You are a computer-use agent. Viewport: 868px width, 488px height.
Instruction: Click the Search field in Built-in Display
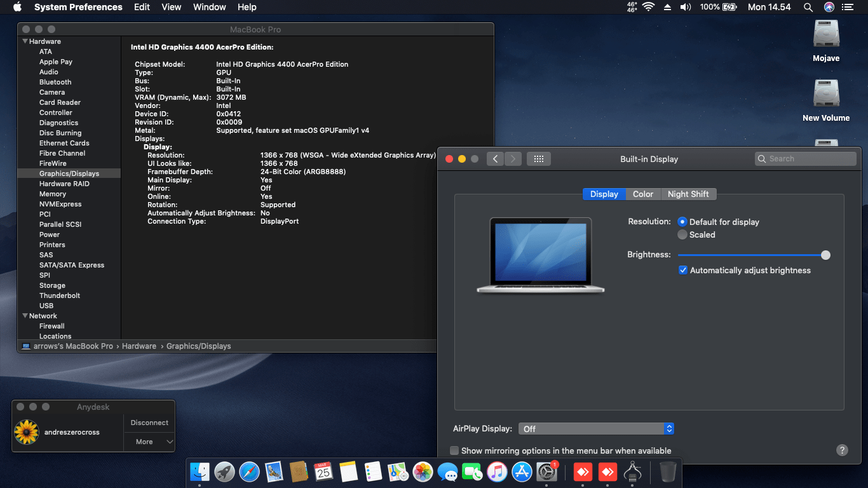pos(805,158)
